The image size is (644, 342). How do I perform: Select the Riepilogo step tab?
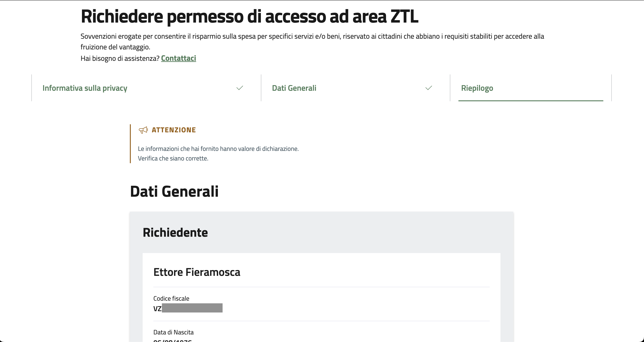pos(477,88)
